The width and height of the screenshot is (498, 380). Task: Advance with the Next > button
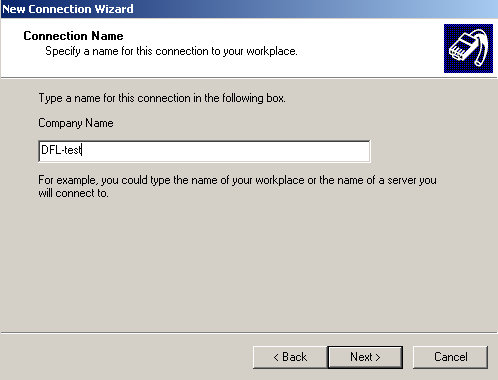pyautogui.click(x=365, y=357)
